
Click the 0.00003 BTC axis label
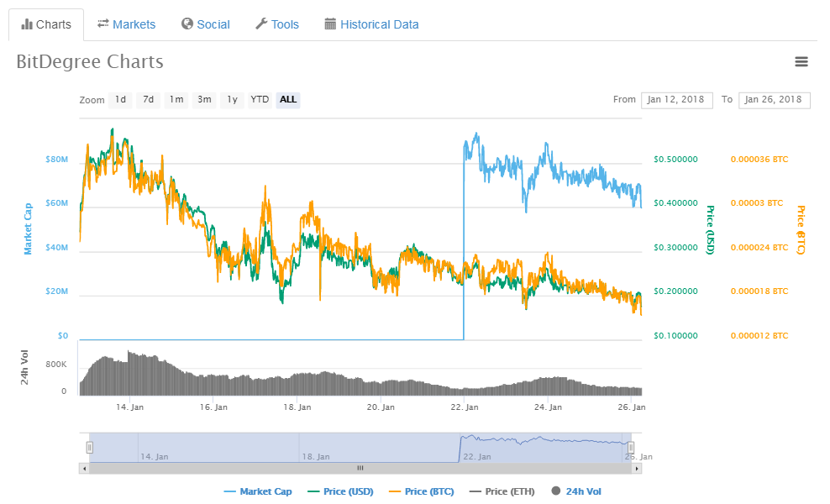[x=756, y=203]
